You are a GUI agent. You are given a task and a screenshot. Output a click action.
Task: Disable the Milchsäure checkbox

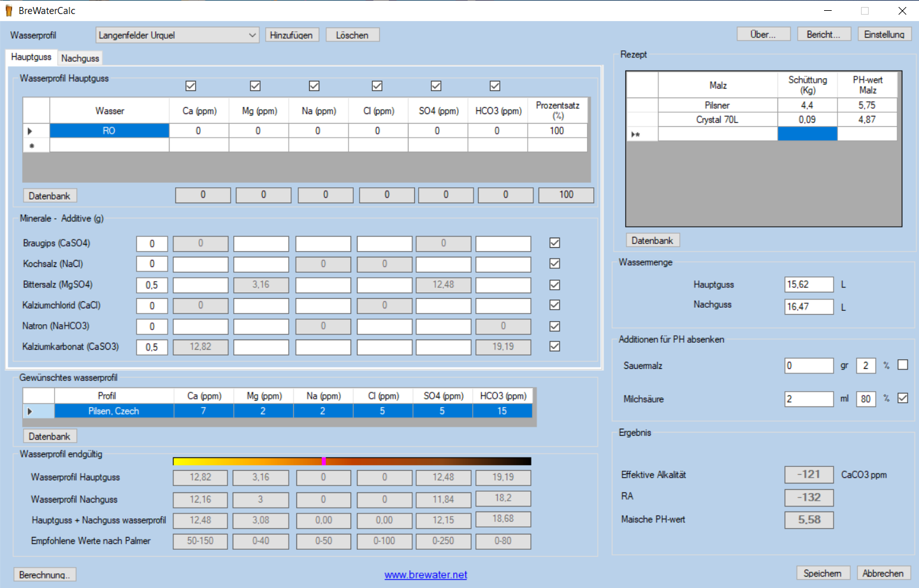(902, 398)
